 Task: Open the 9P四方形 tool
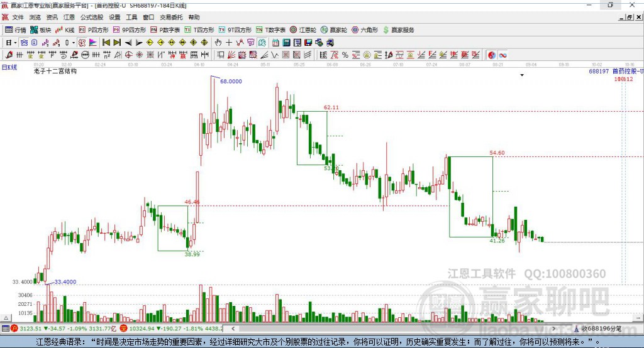(130, 30)
